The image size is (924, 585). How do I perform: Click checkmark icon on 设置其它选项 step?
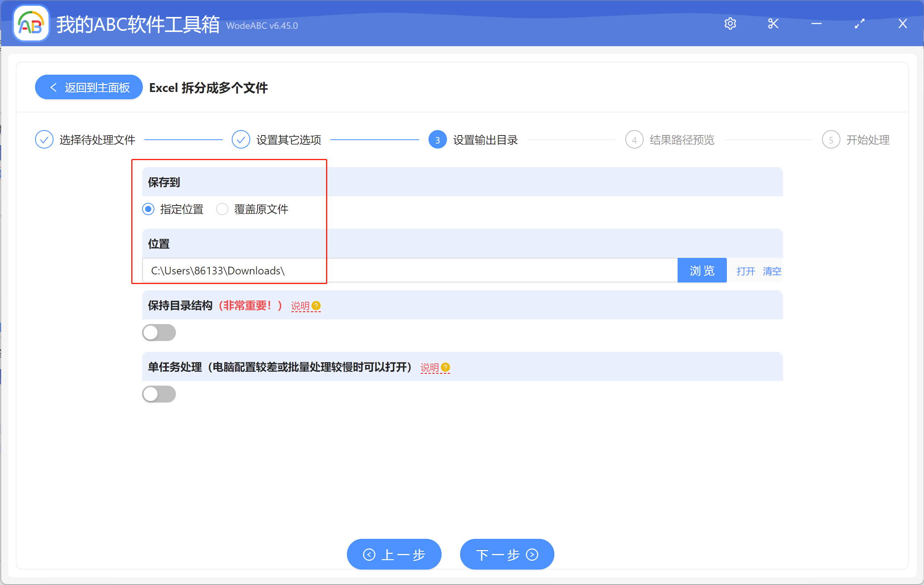pyautogui.click(x=241, y=139)
